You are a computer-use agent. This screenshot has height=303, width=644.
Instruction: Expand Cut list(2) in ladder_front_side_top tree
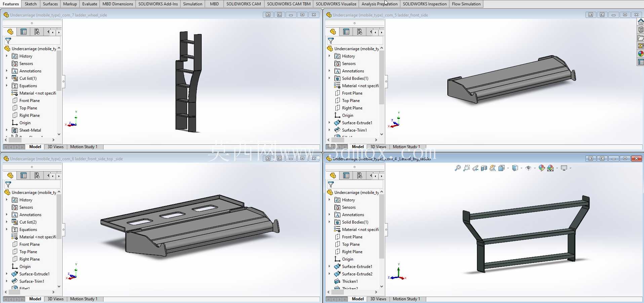pos(7,222)
